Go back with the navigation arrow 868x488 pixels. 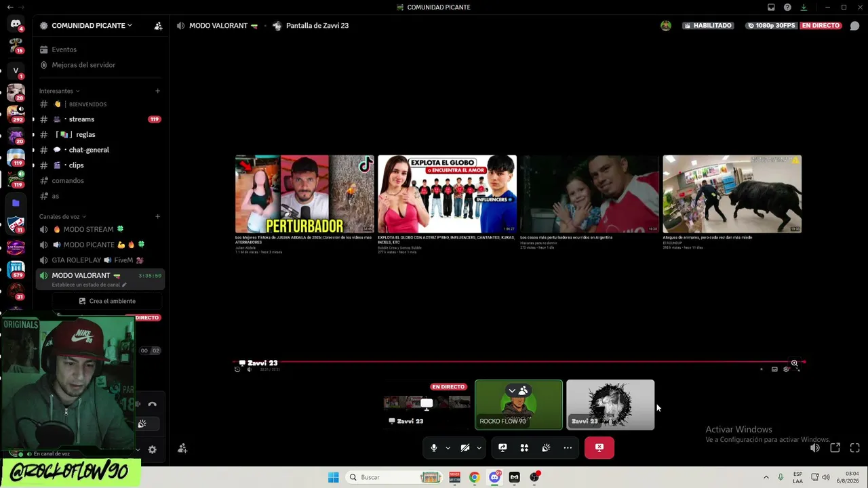pyautogui.click(x=9, y=7)
